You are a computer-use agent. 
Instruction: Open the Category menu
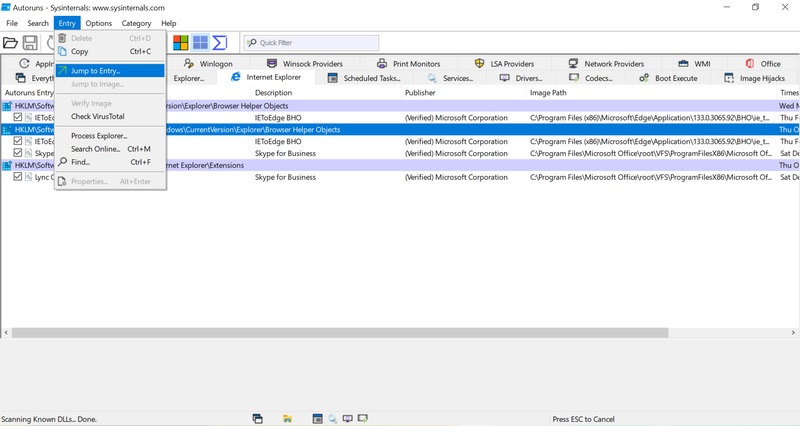tap(136, 23)
